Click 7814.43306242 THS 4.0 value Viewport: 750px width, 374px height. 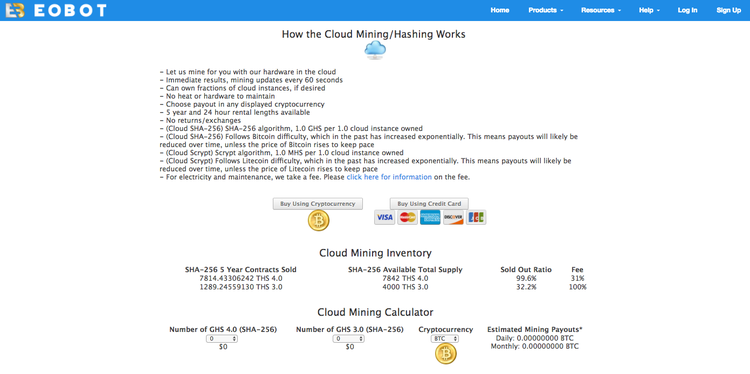pos(241,278)
